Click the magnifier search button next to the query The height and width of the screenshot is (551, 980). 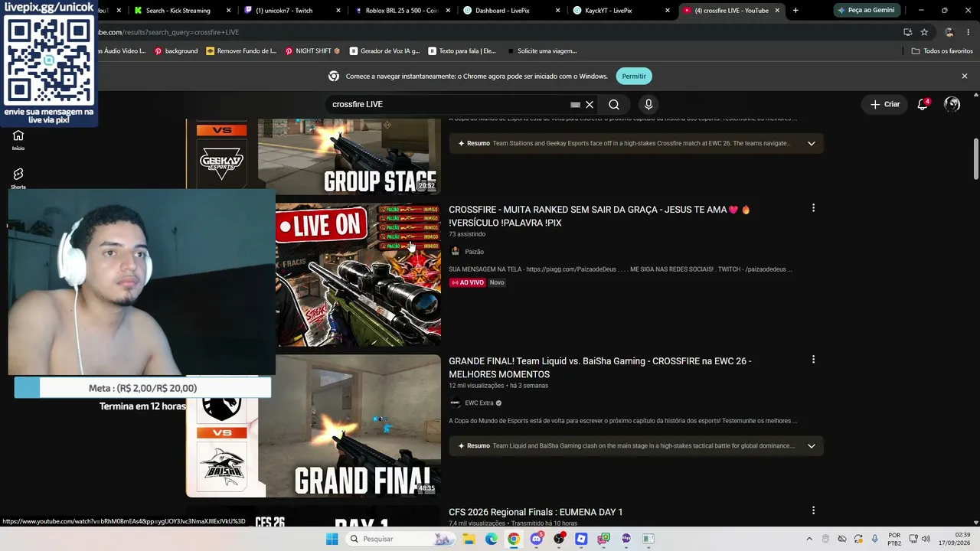click(614, 104)
